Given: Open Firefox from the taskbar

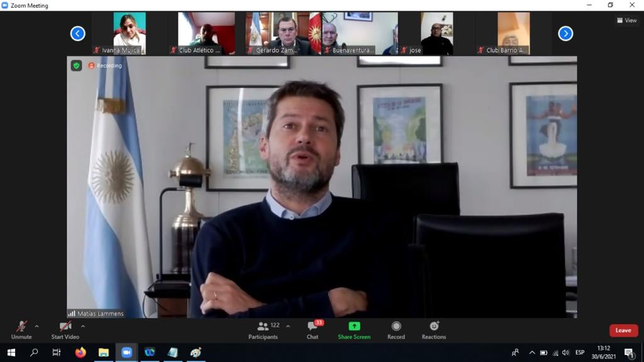Looking at the screenshot, I should [80, 353].
